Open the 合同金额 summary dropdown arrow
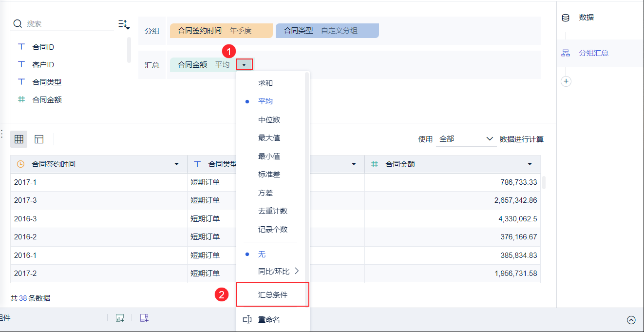 [x=244, y=64]
